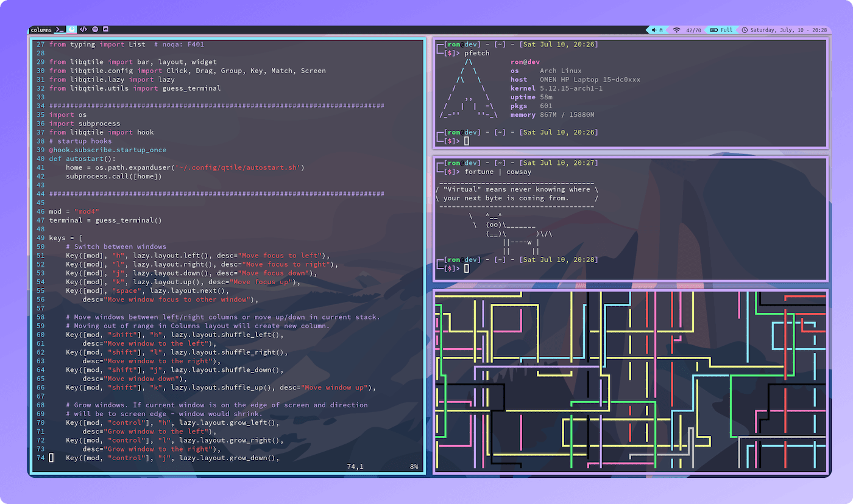The width and height of the screenshot is (853, 504).
Task: Switch to the code editor workspace icon
Action: (84, 29)
